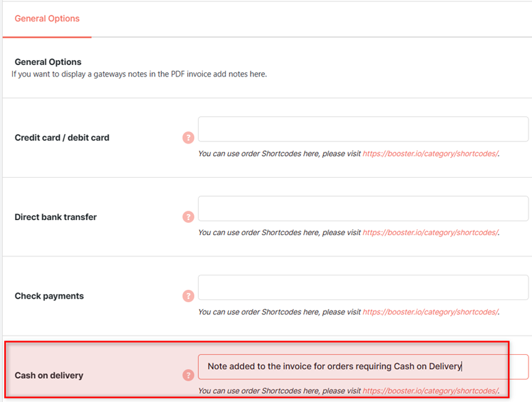532x402 pixels.
Task: Click the Cash on delivery label
Action: (49, 375)
